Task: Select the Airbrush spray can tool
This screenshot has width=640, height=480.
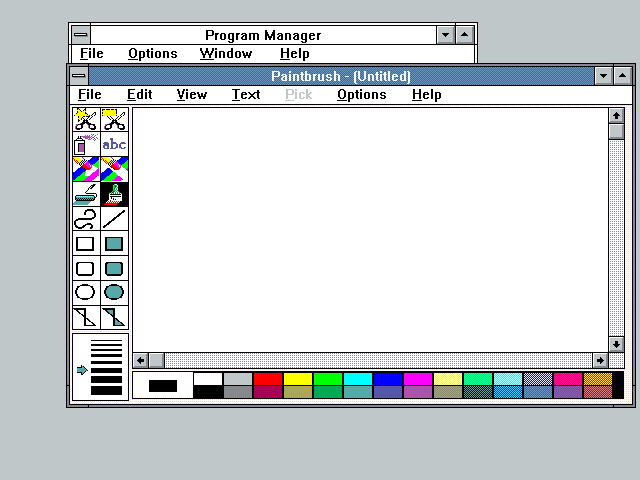Action: pyautogui.click(x=86, y=144)
